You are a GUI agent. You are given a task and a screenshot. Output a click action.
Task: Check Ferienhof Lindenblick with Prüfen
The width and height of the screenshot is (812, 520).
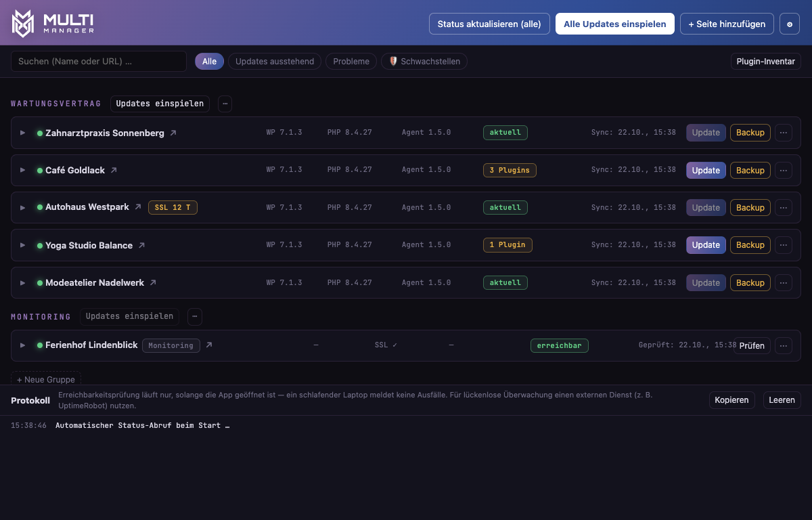point(752,346)
